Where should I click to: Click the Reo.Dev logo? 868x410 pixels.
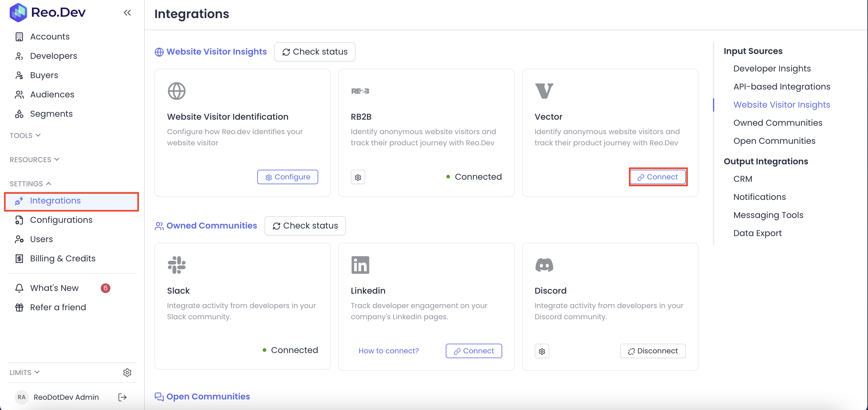coord(48,12)
